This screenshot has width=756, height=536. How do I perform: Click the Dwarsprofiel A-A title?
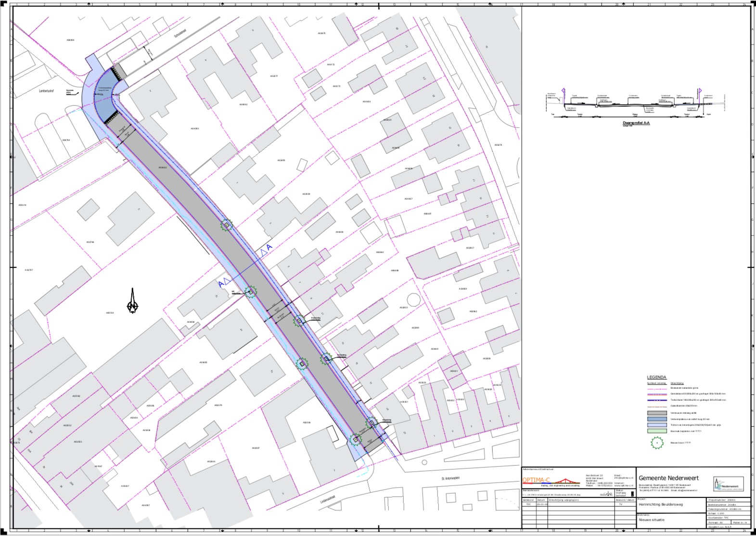pyautogui.click(x=636, y=123)
